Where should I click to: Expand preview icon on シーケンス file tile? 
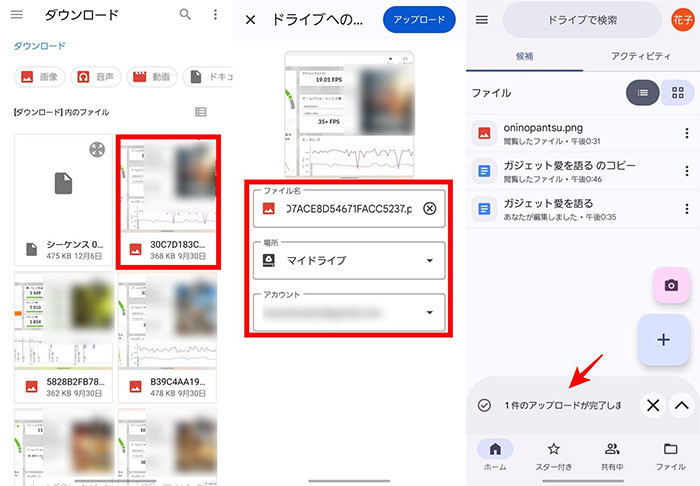point(97,149)
